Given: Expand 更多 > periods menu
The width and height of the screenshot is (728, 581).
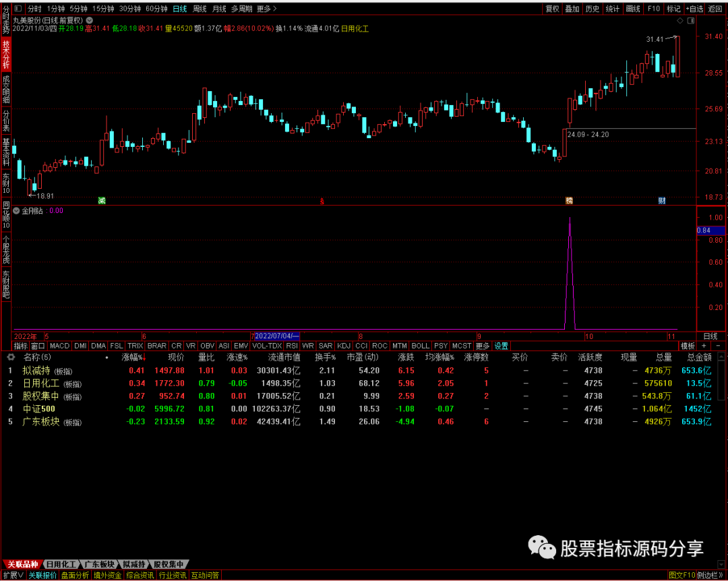Looking at the screenshot, I should click(x=266, y=9).
